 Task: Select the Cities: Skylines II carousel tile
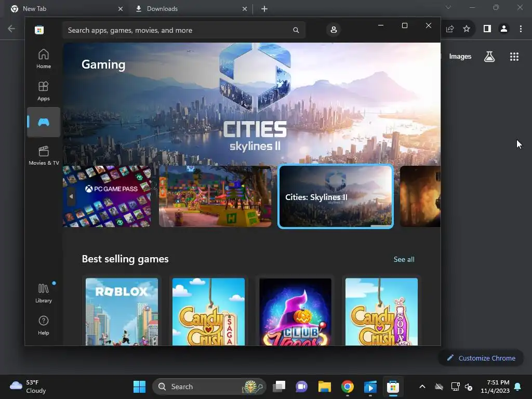336,196
